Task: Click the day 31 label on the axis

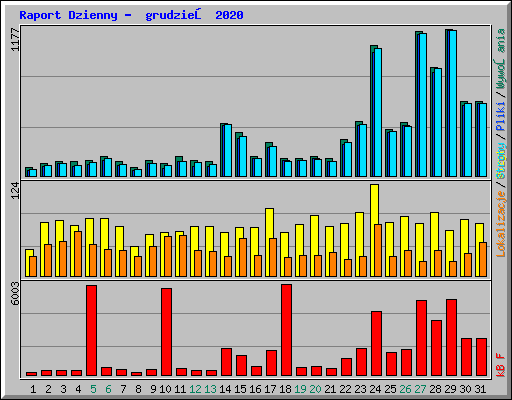Action: [480, 389]
